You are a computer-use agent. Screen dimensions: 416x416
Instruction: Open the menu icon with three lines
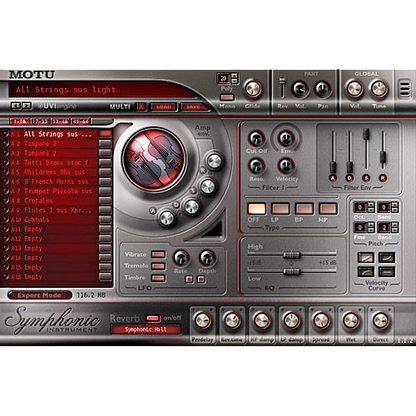(405, 88)
